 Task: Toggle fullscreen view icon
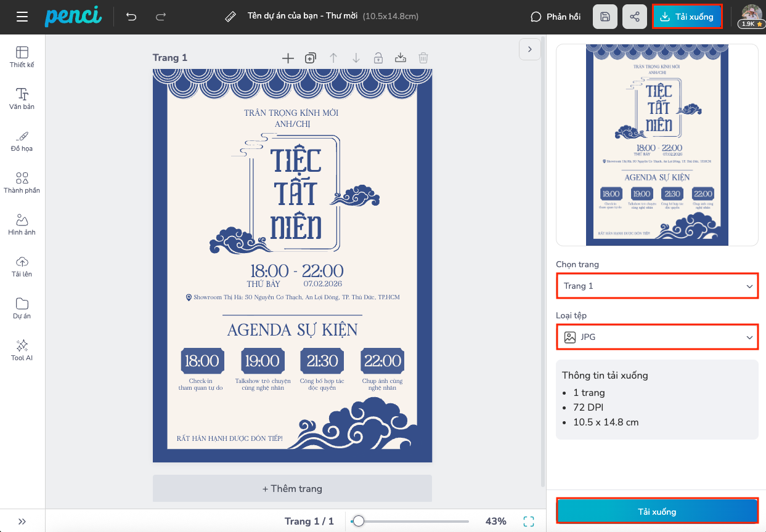[x=528, y=522]
